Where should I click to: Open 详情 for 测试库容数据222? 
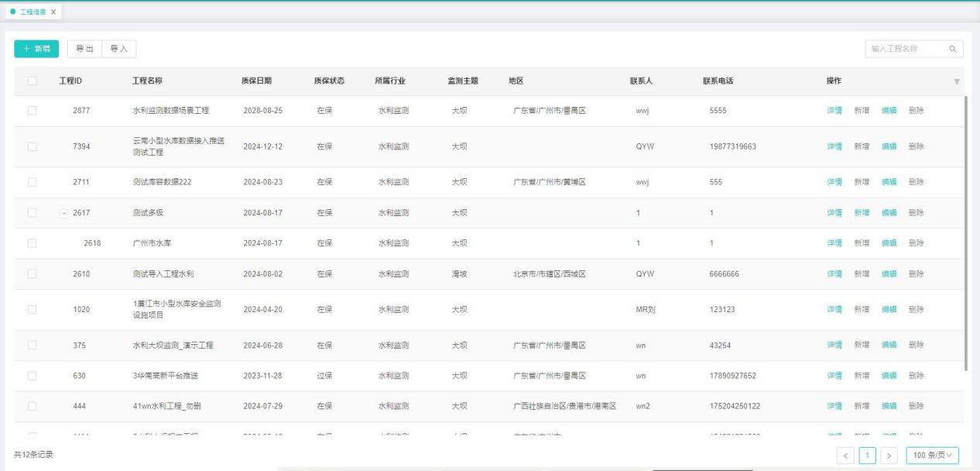(x=834, y=183)
